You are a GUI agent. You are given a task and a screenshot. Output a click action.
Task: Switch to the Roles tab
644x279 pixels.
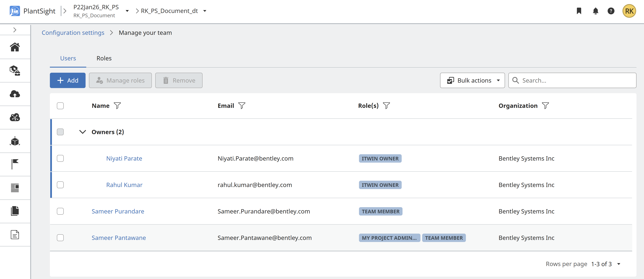coord(104,58)
